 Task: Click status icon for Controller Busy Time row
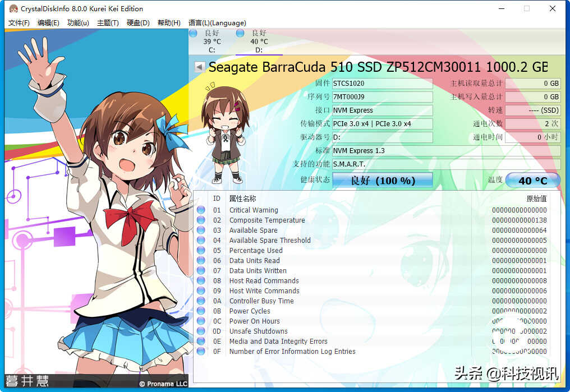tap(201, 301)
